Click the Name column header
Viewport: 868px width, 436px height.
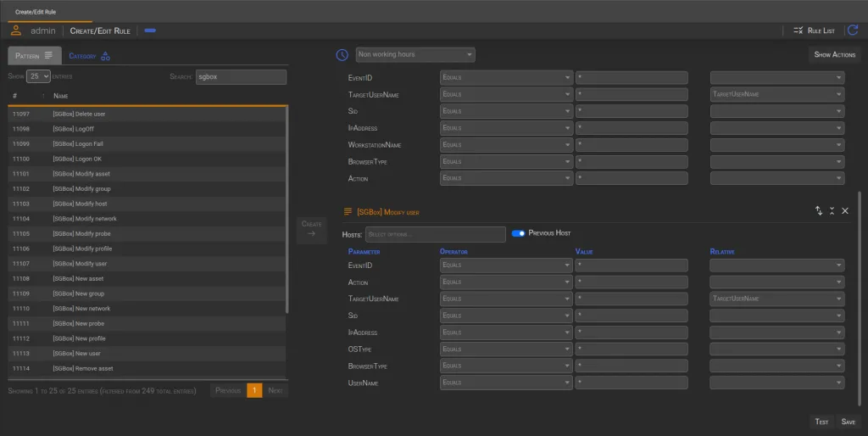coord(60,96)
